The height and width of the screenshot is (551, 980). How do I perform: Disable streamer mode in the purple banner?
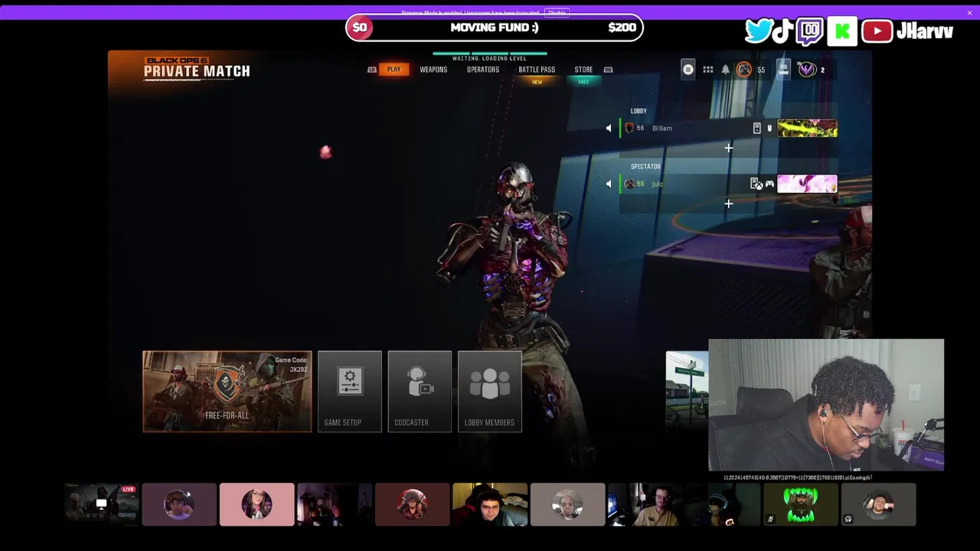pyautogui.click(x=557, y=13)
